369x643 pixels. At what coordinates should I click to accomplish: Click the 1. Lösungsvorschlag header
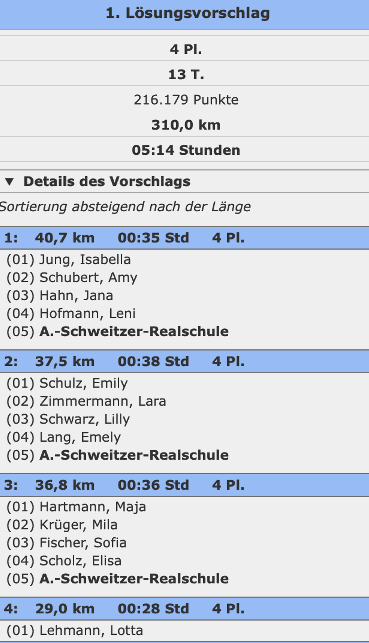point(184,14)
